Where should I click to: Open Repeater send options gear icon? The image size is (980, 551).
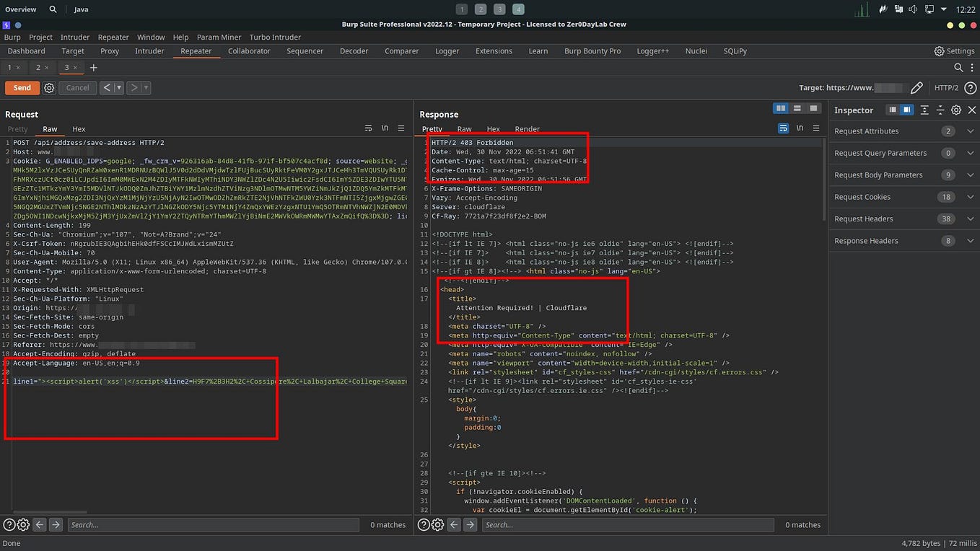tap(49, 88)
